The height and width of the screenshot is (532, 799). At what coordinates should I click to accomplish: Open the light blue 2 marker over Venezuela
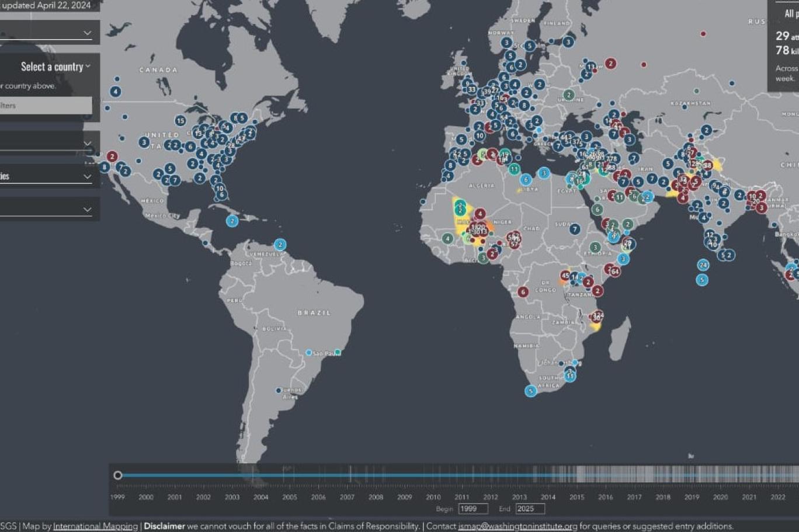[280, 245]
